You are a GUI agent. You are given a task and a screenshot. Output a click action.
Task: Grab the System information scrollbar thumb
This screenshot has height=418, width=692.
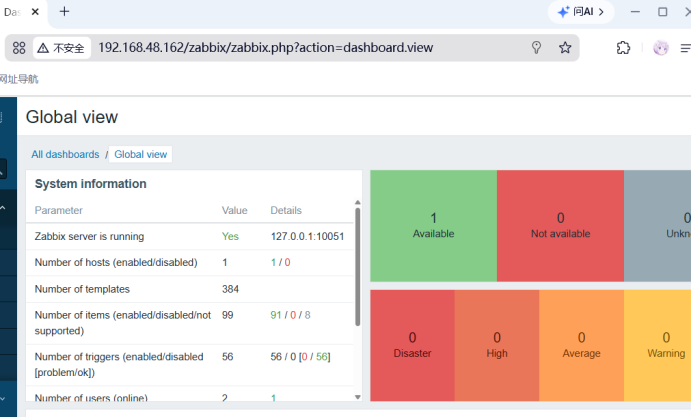click(x=357, y=267)
